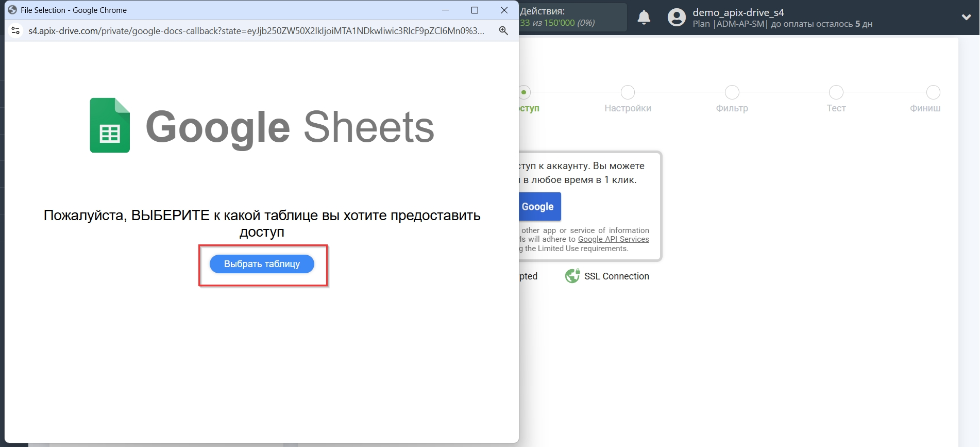
Task: Click the user account avatar icon
Action: point(677,18)
